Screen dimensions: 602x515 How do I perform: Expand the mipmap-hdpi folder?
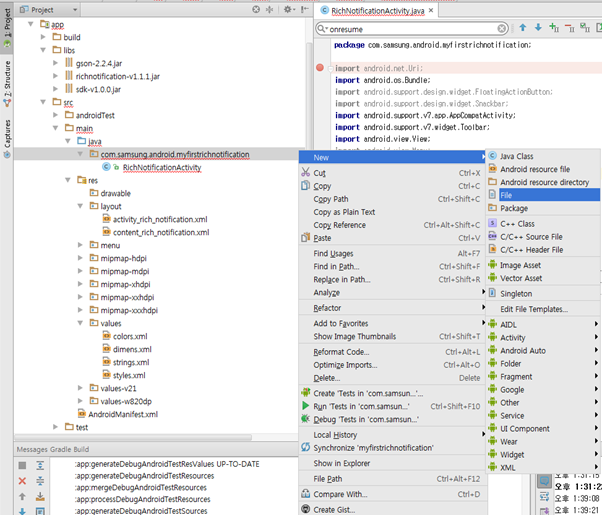click(80, 258)
